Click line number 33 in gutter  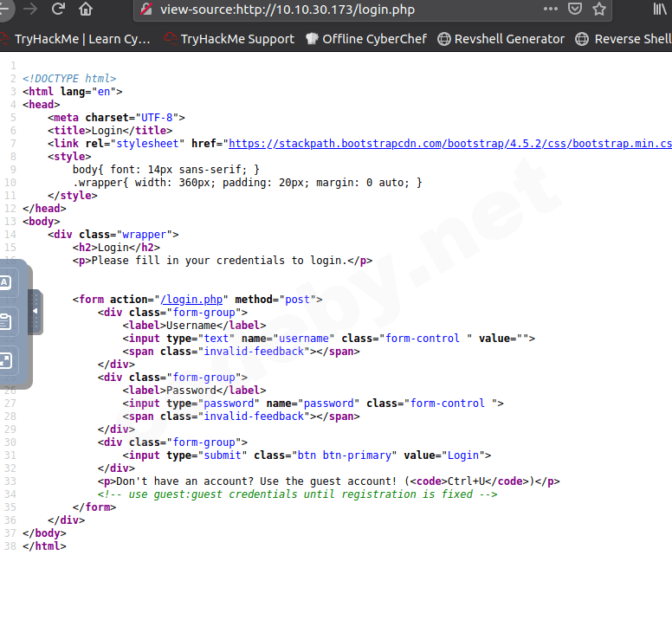tap(10, 481)
